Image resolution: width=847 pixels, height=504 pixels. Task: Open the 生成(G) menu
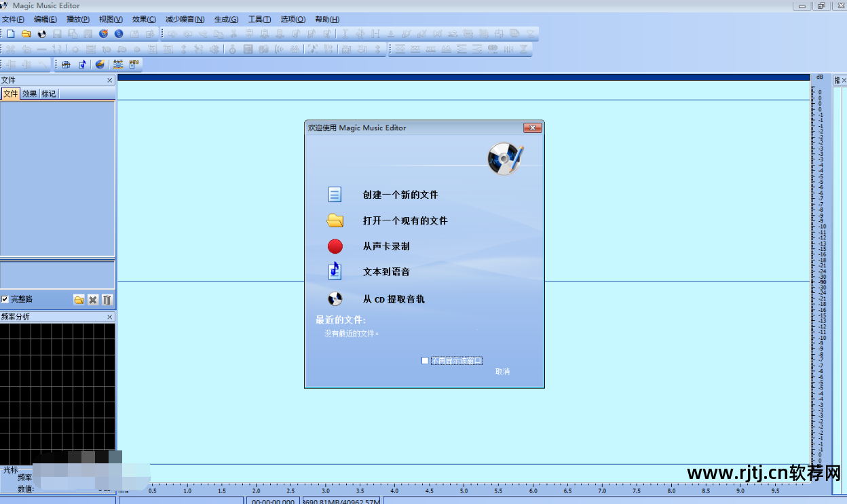pyautogui.click(x=226, y=19)
